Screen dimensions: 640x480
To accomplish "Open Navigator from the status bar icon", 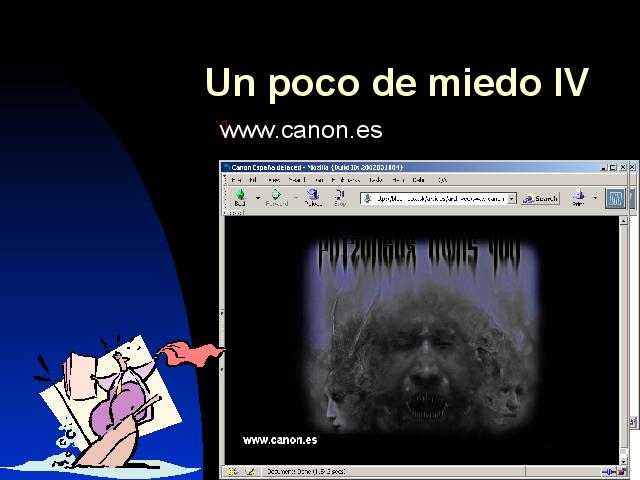I will [x=230, y=471].
